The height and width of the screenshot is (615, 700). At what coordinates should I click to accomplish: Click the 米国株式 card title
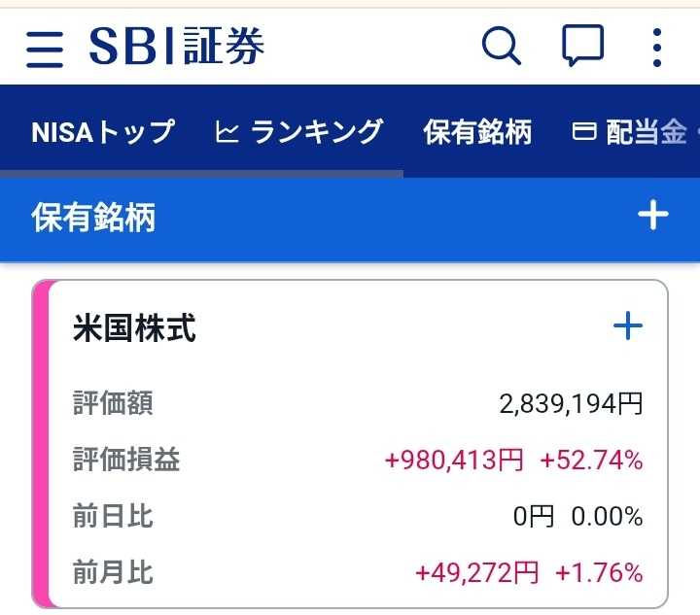[134, 328]
